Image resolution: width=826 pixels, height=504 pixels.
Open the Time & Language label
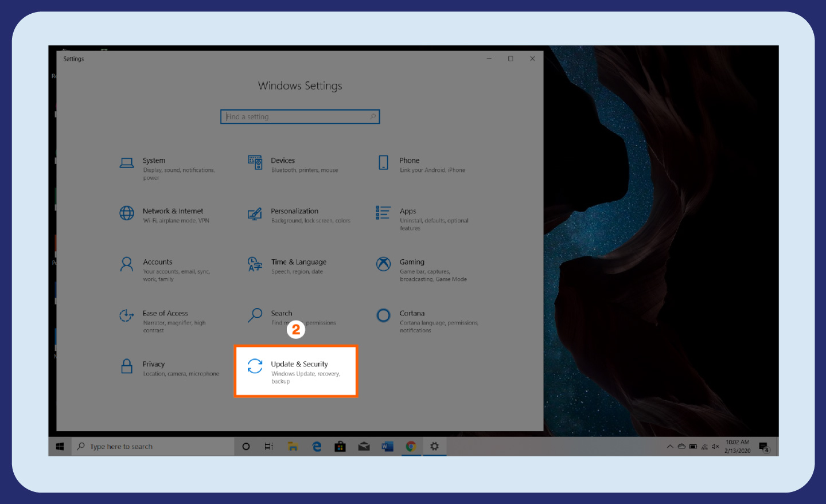[x=299, y=262]
